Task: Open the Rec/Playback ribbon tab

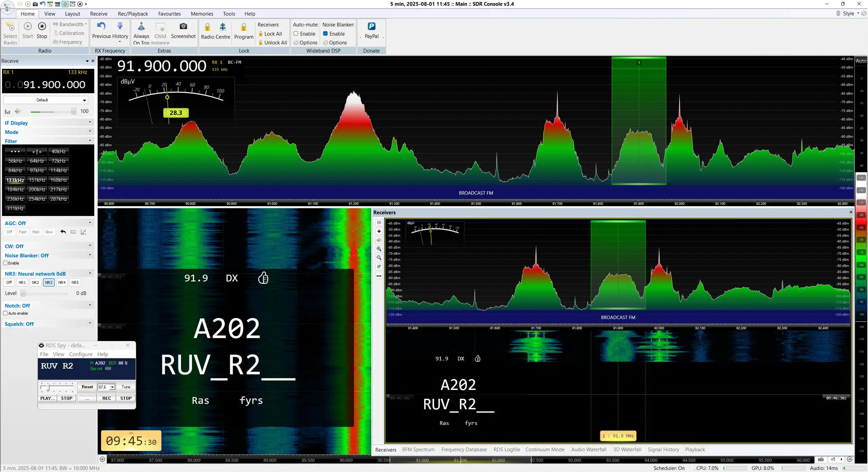Action: [x=133, y=14]
